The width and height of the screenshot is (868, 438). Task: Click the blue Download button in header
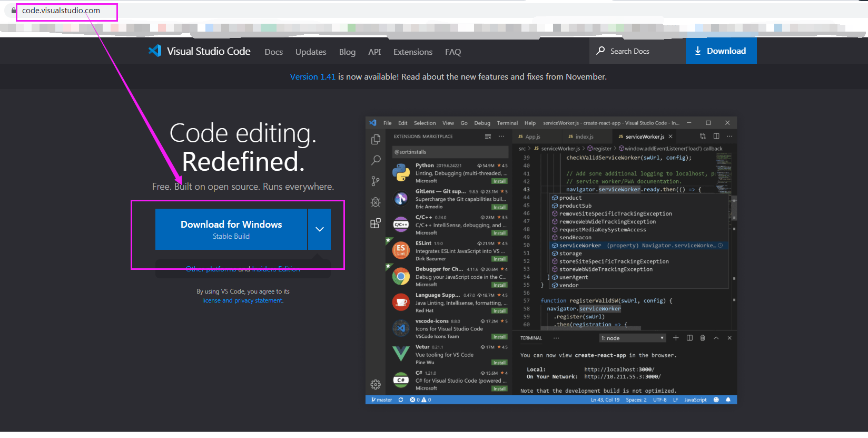721,51
